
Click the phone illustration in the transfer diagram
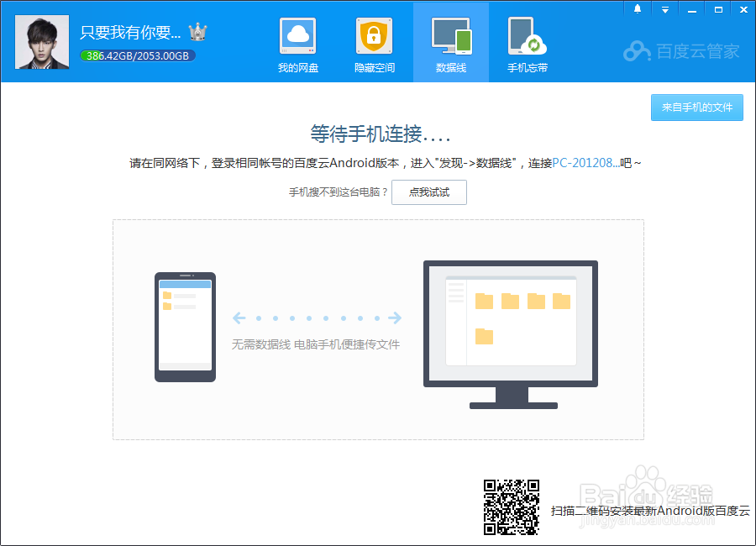tap(185, 326)
